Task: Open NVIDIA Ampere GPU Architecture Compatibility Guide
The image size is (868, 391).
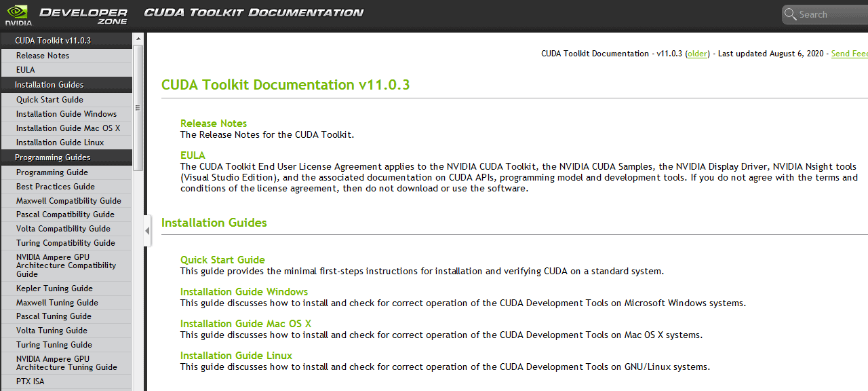Action: [66, 265]
